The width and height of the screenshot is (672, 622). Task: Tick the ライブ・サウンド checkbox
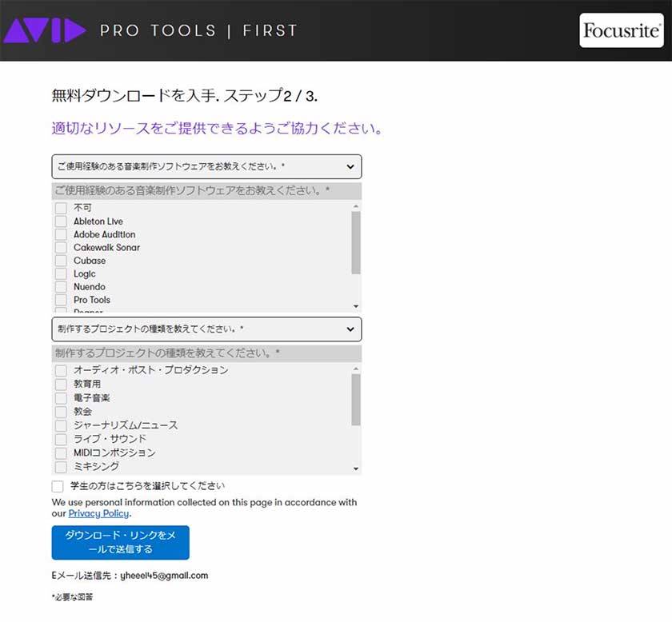pos(61,439)
